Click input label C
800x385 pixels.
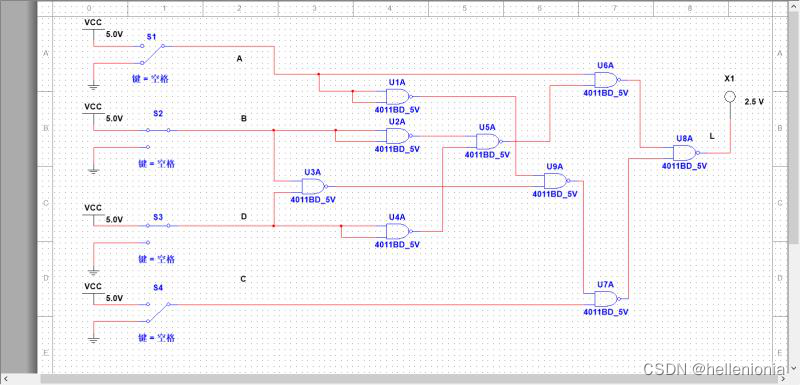(243, 279)
